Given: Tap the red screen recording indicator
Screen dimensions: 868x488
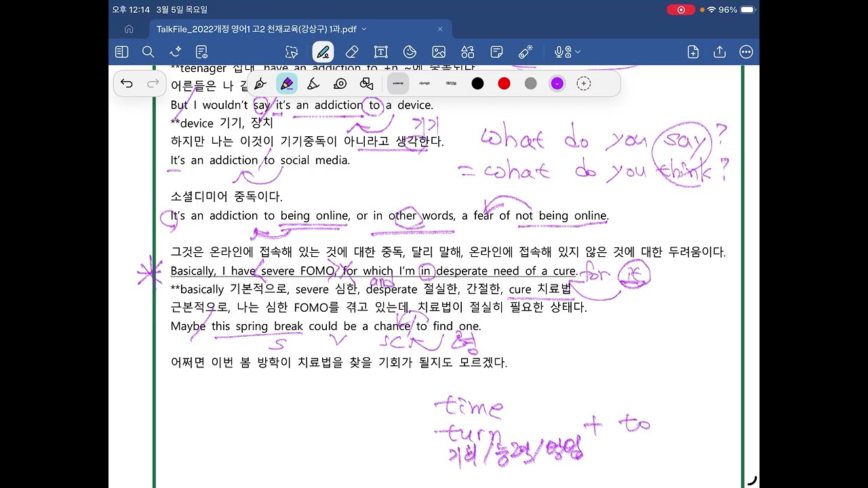Looking at the screenshot, I should point(681,9).
